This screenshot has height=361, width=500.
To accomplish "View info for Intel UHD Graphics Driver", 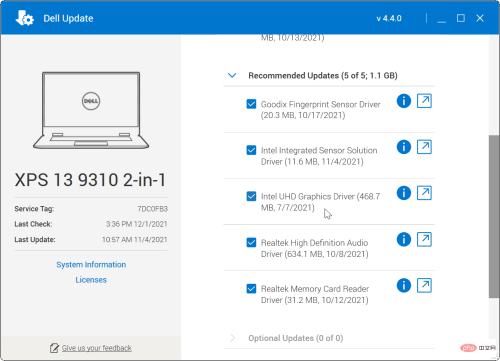I will click(404, 193).
